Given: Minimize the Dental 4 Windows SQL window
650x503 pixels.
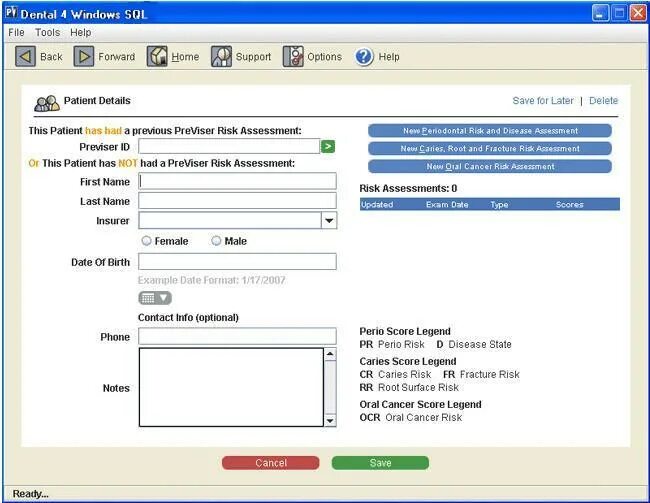Looking at the screenshot, I should (600, 13).
